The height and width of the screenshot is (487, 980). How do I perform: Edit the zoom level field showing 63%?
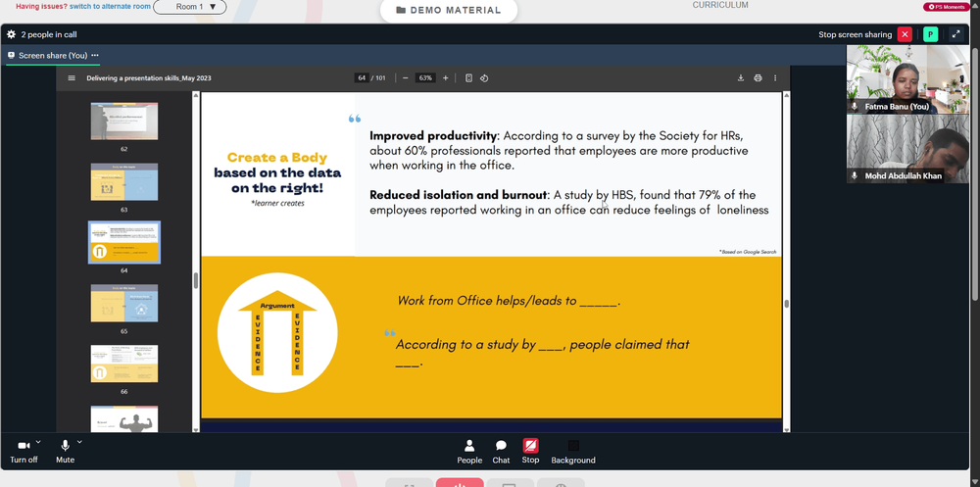425,78
